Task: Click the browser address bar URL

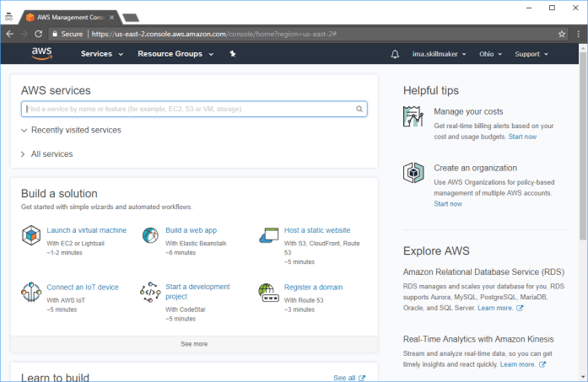Action: click(x=213, y=34)
